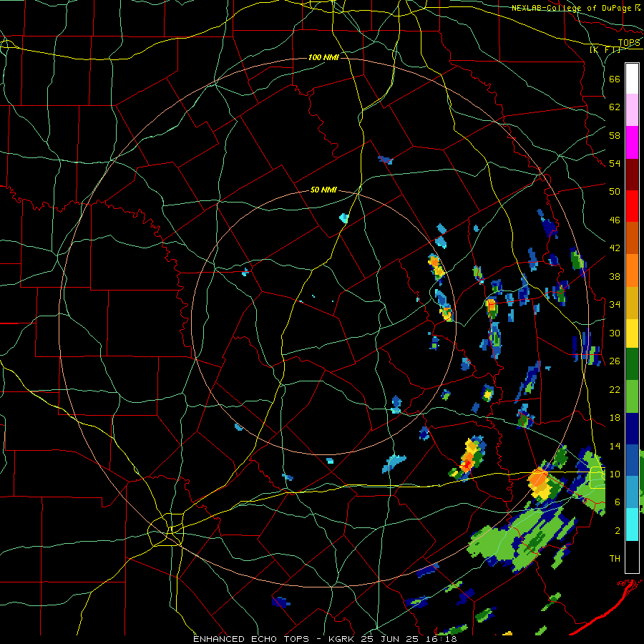Click the 'TH' threshold label
Screen dimensions: 644x644
(x=615, y=559)
